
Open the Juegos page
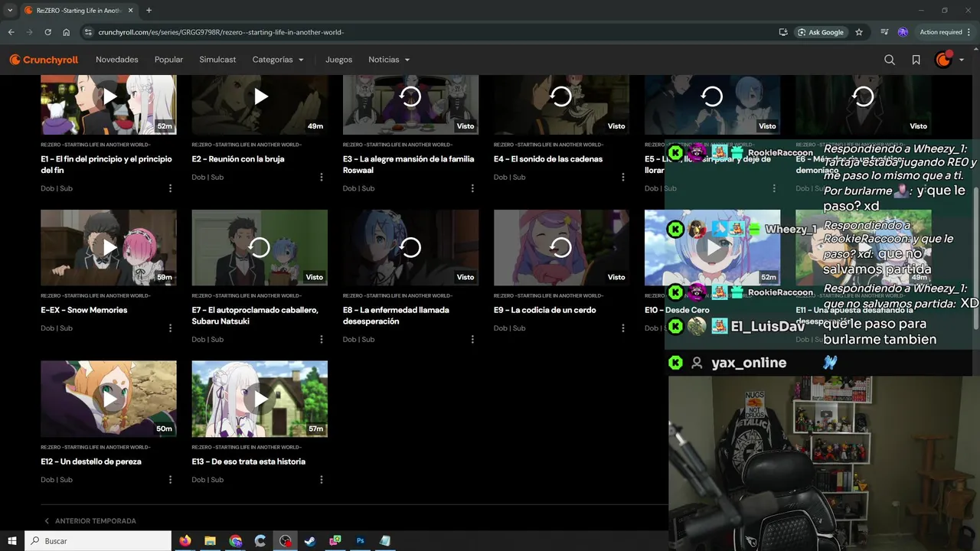point(338,60)
